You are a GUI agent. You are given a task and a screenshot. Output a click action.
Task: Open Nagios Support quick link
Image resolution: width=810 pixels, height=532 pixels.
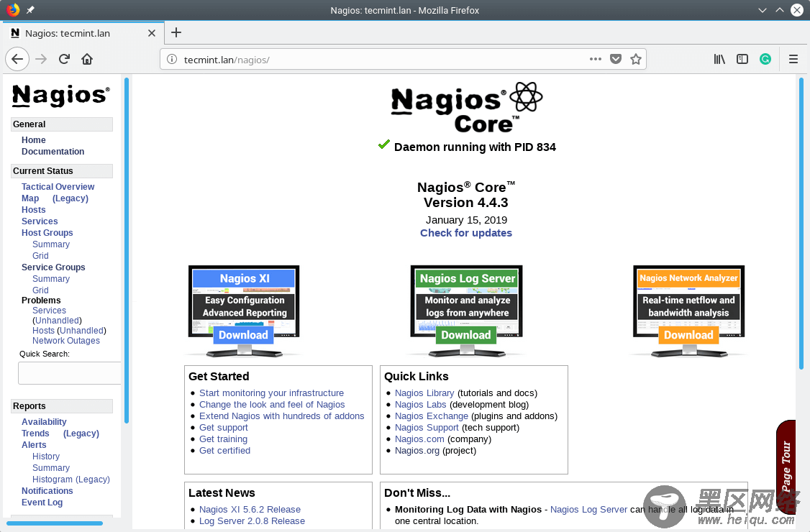click(x=427, y=428)
